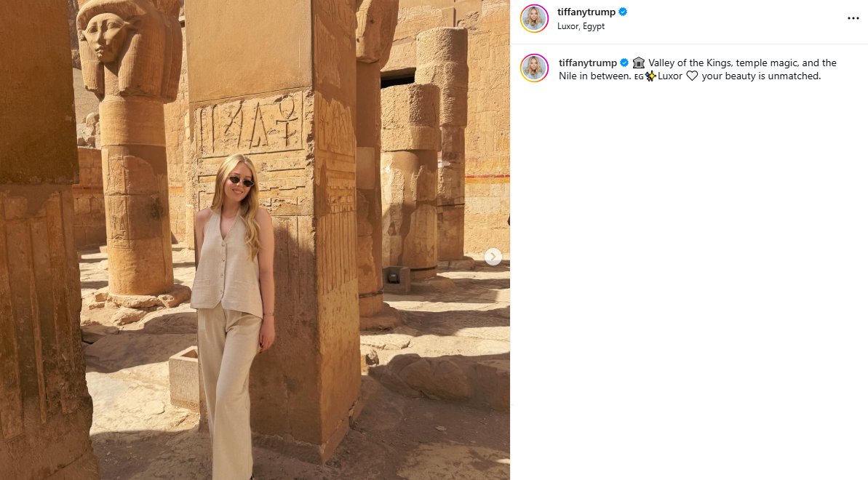
Task: Advance to the next photo with carousel arrow
Action: pyautogui.click(x=493, y=256)
